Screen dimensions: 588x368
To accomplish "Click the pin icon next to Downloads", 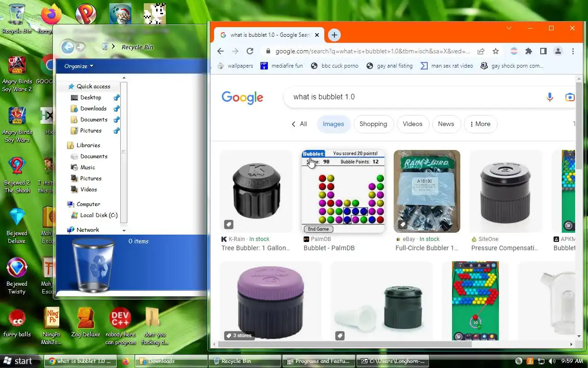I will (x=117, y=109).
